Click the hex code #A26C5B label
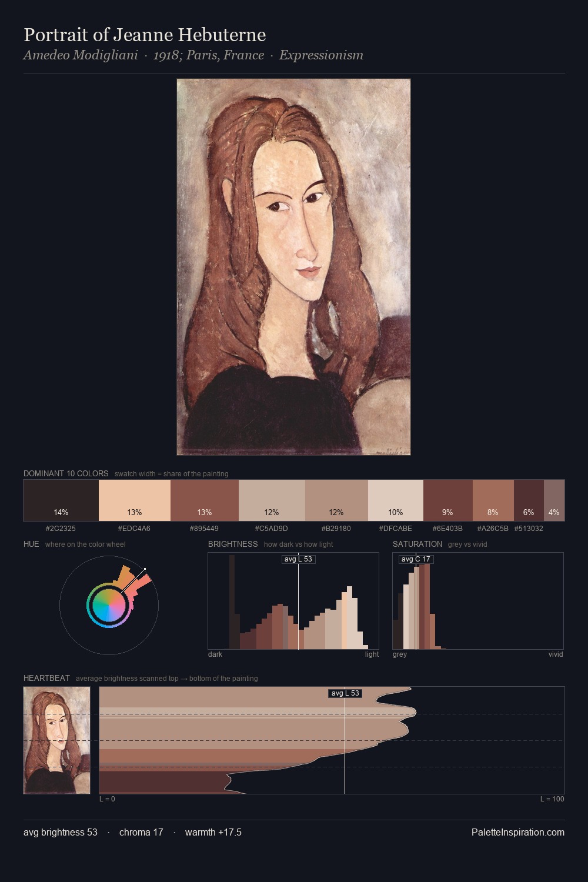This screenshot has width=588, height=882. (x=493, y=528)
